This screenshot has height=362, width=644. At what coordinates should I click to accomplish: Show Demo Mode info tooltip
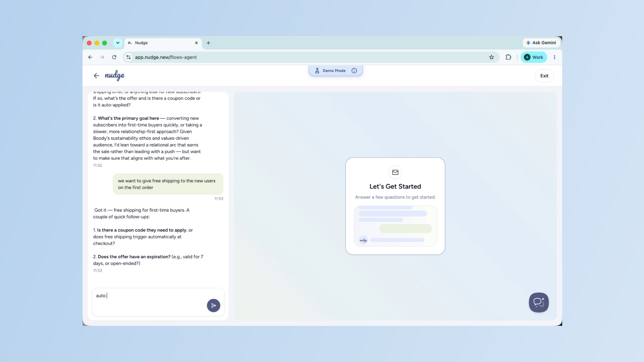pyautogui.click(x=354, y=71)
